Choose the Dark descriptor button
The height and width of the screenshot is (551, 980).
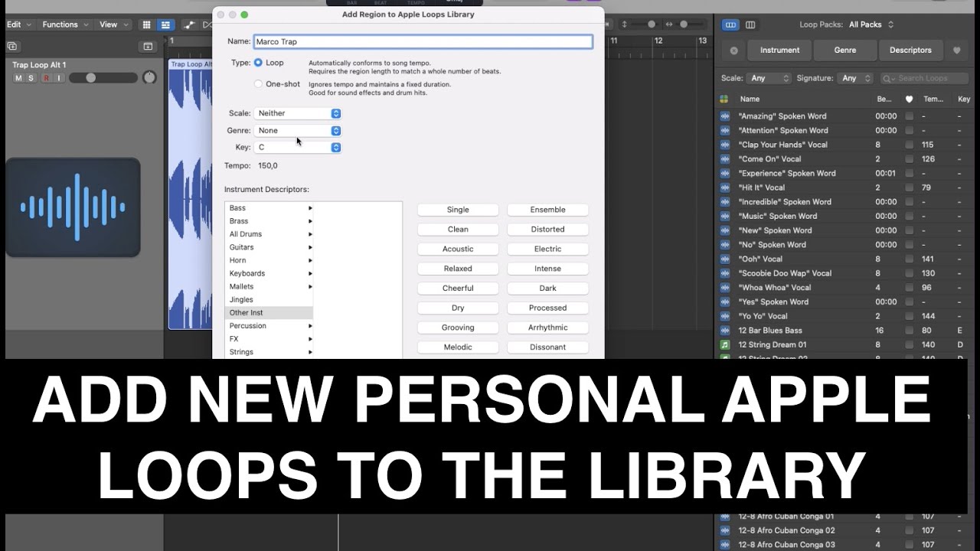547,289
